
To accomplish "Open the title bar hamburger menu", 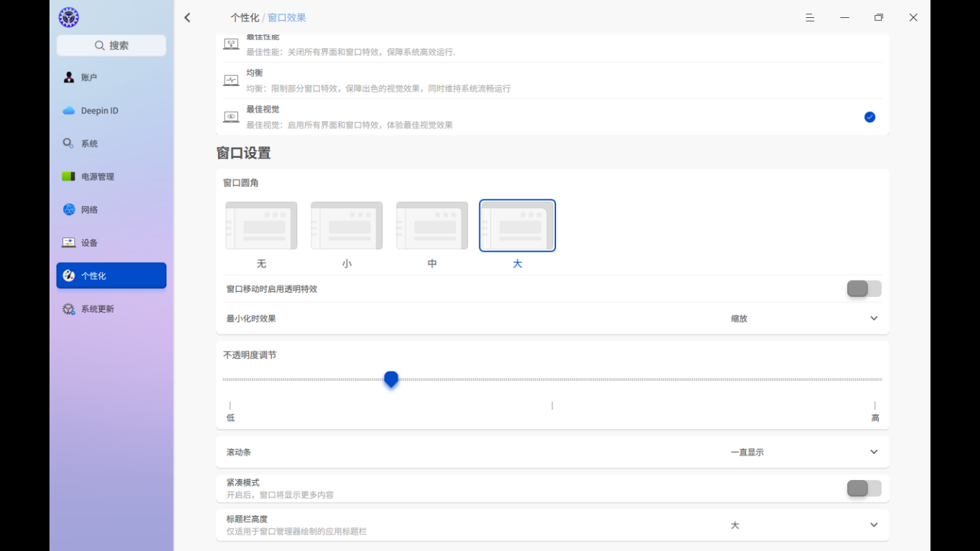I will [x=810, y=17].
